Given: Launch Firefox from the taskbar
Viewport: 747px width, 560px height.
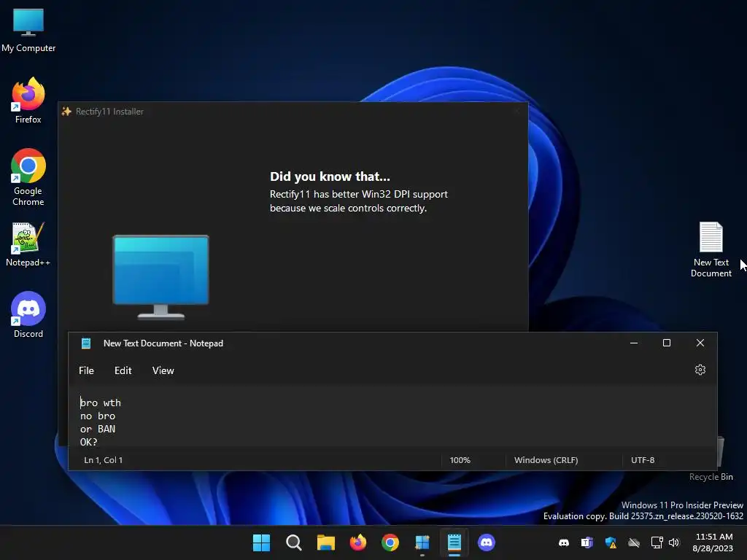Looking at the screenshot, I should click(357, 542).
